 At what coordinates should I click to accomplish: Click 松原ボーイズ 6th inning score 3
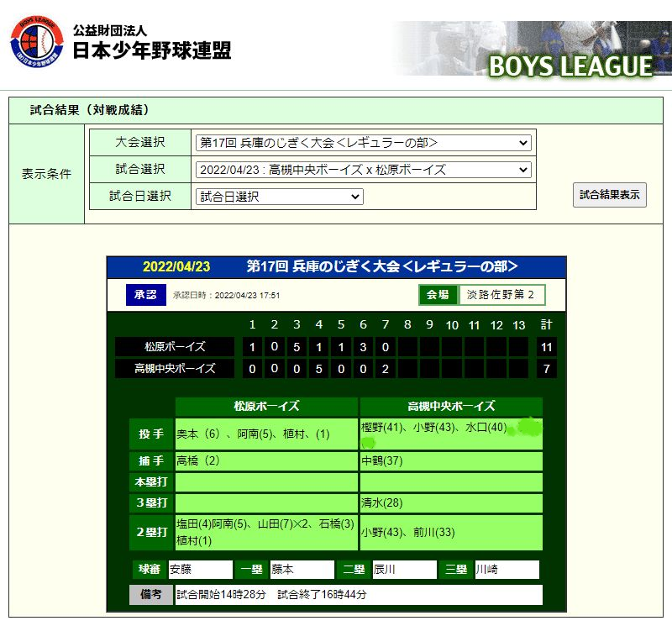click(363, 347)
